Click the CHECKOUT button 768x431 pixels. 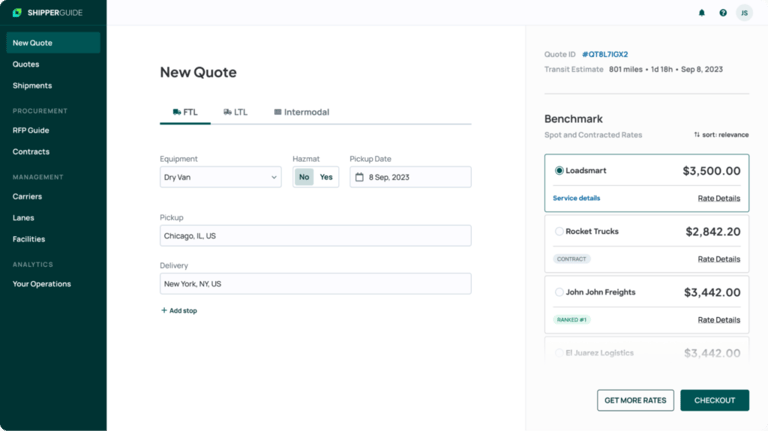(x=715, y=400)
